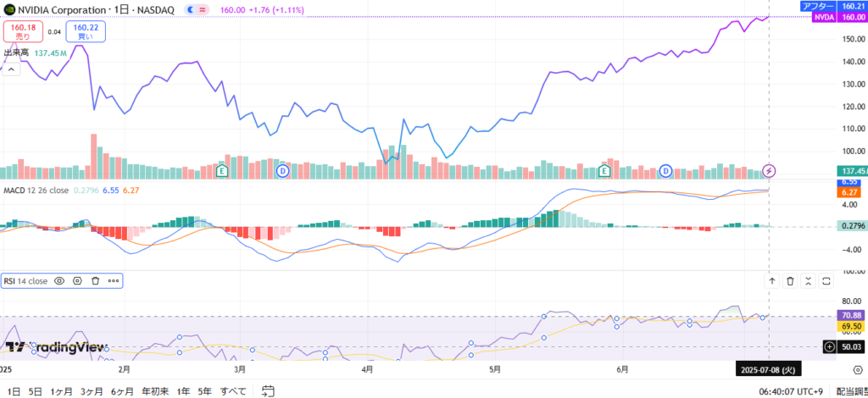Click the MACD 12 26 close legend

36,191
